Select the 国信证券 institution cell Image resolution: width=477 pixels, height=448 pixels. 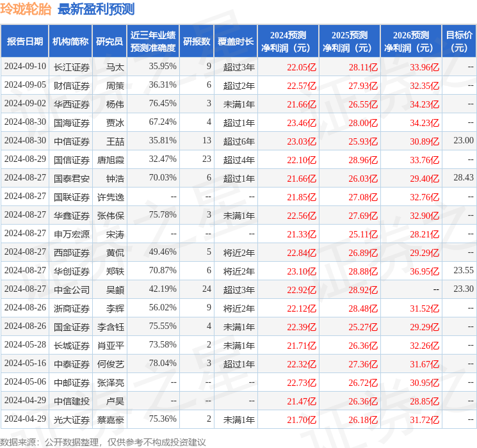click(x=72, y=160)
